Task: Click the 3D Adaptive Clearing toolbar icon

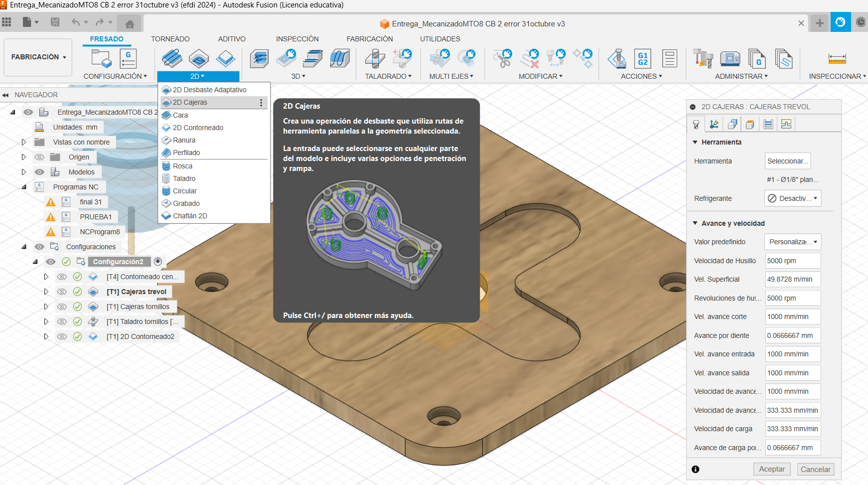Action: (x=259, y=59)
